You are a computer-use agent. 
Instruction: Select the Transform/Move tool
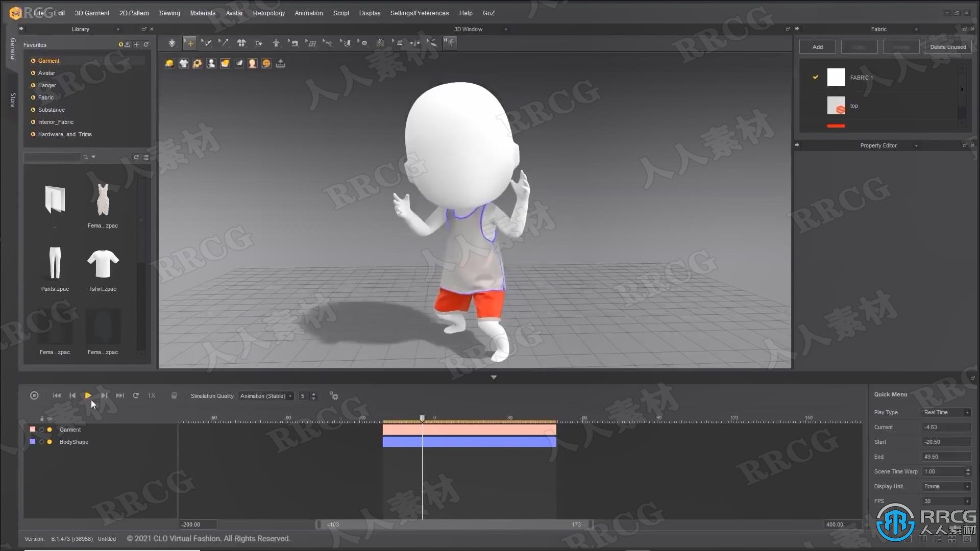(x=190, y=42)
